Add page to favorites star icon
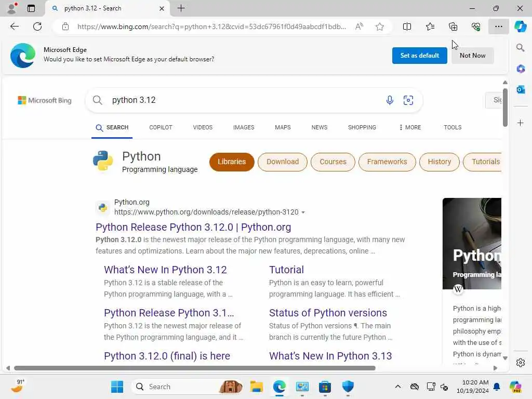 tap(380, 26)
